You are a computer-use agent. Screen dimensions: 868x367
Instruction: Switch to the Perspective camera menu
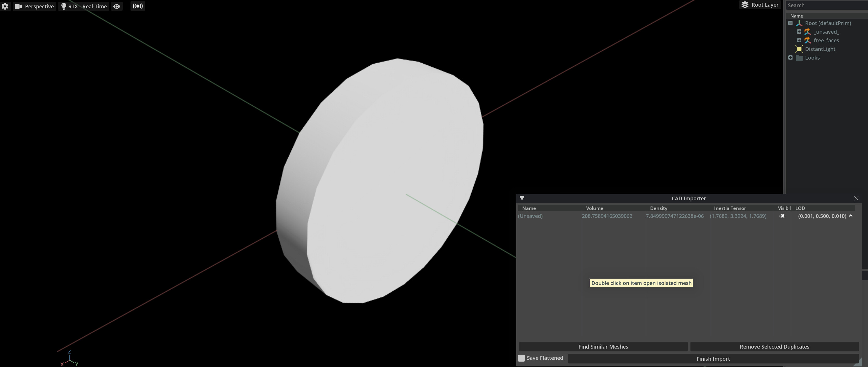39,6
